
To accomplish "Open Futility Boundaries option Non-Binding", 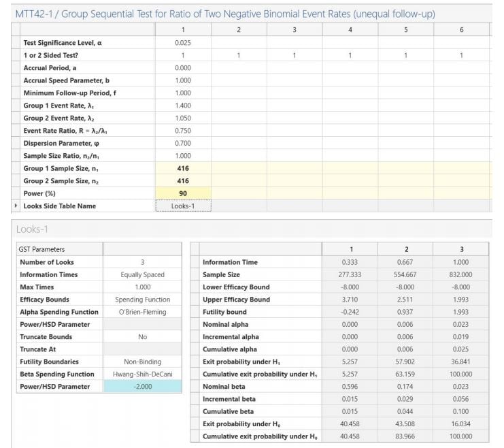I will point(142,362).
